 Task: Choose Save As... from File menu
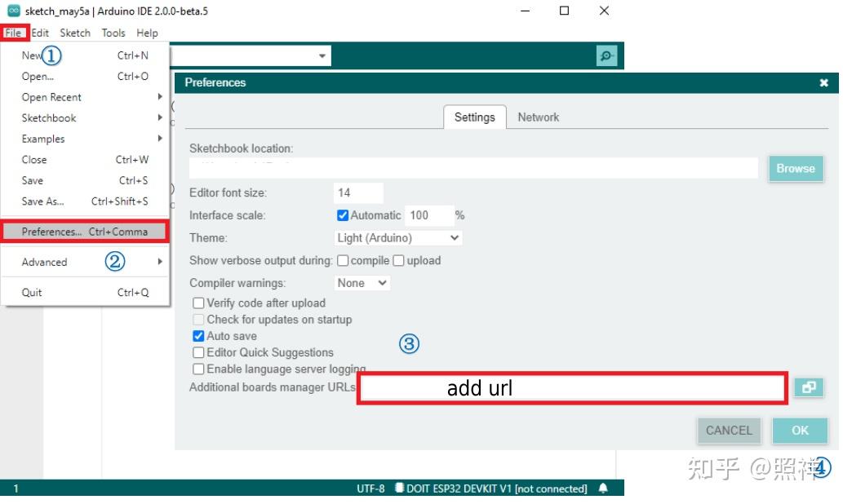(x=85, y=201)
